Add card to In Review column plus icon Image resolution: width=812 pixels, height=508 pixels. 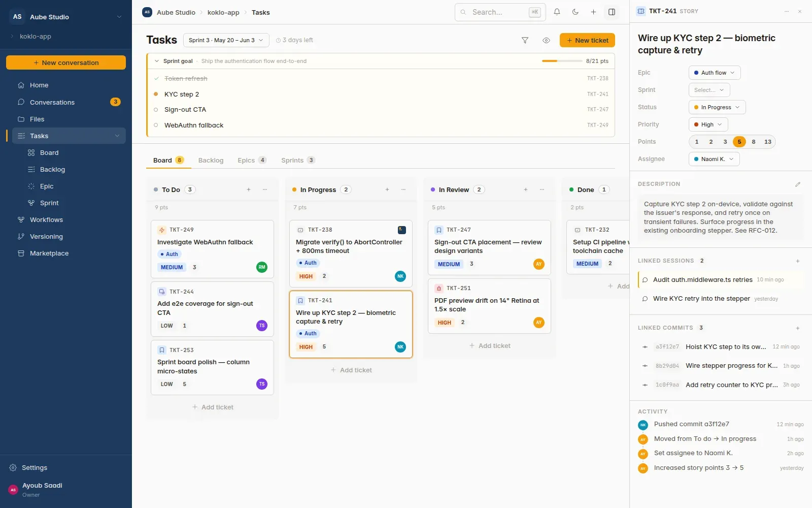click(x=526, y=189)
